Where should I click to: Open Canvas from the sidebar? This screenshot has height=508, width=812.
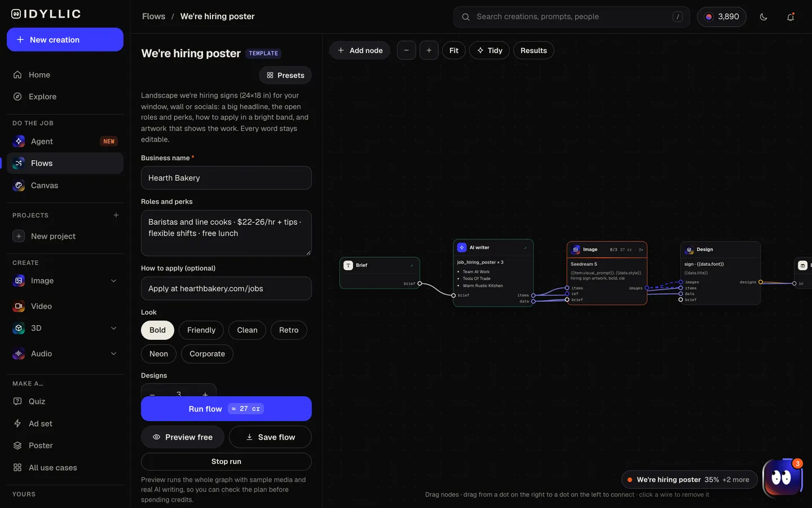(65, 185)
